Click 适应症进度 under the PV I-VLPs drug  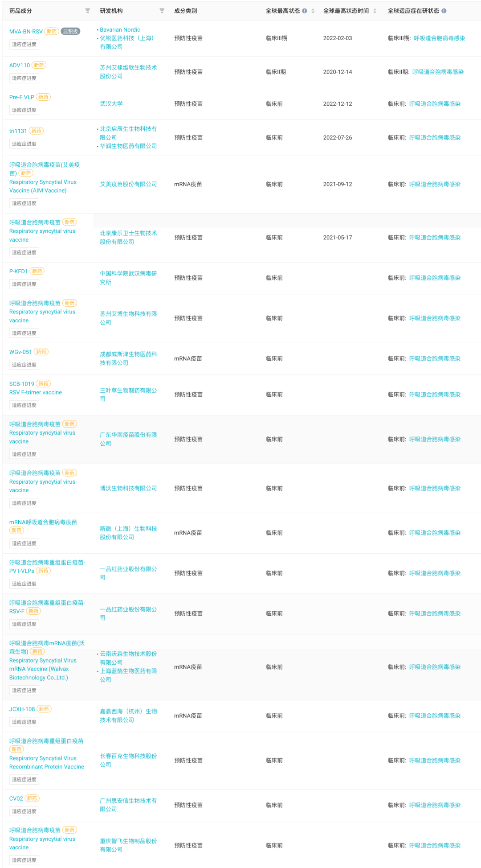tap(24, 584)
